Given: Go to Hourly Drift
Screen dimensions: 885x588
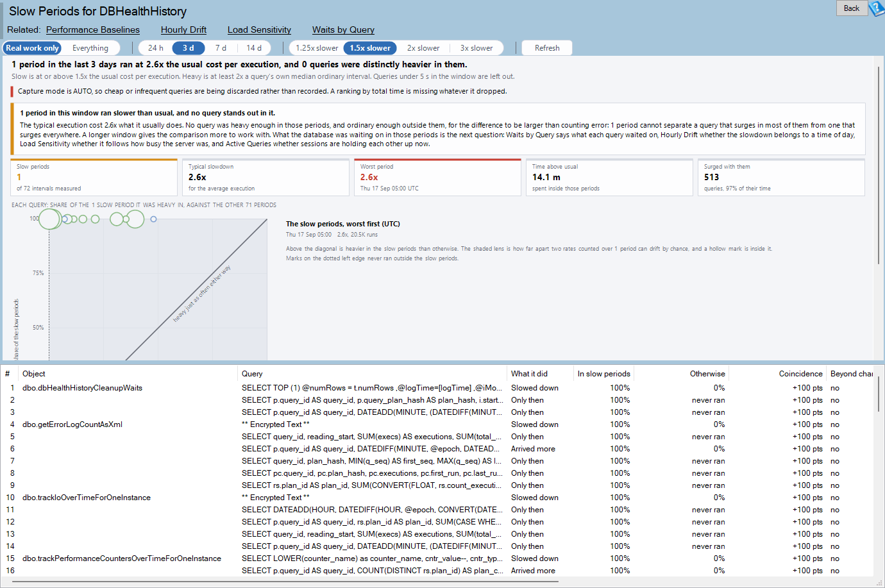Looking at the screenshot, I should (183, 29).
